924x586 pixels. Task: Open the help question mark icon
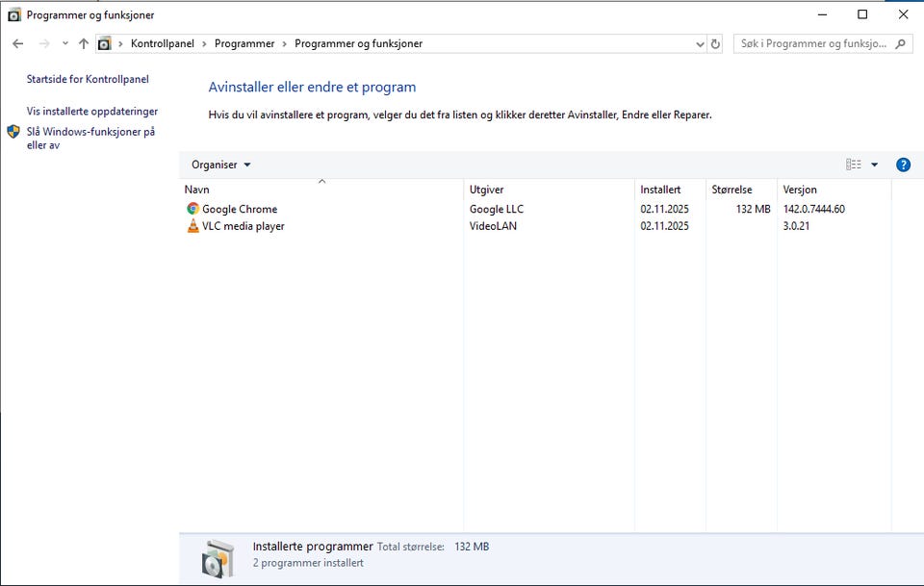pos(903,165)
